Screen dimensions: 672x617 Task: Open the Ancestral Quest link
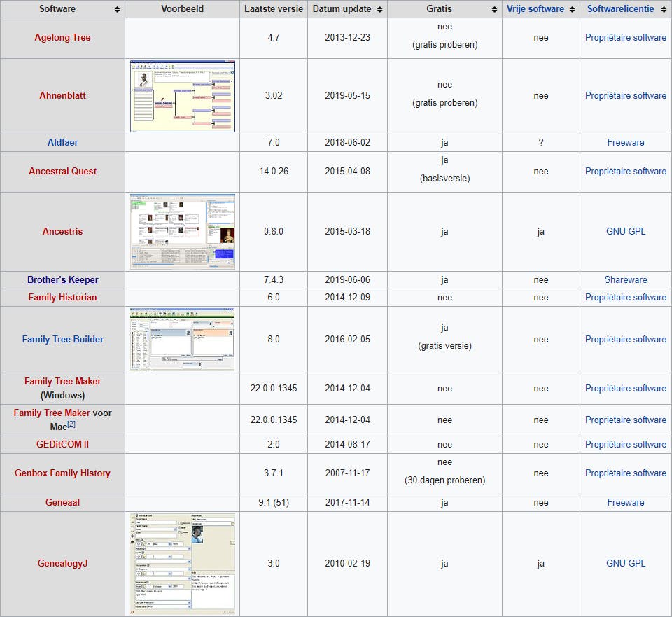(x=62, y=171)
